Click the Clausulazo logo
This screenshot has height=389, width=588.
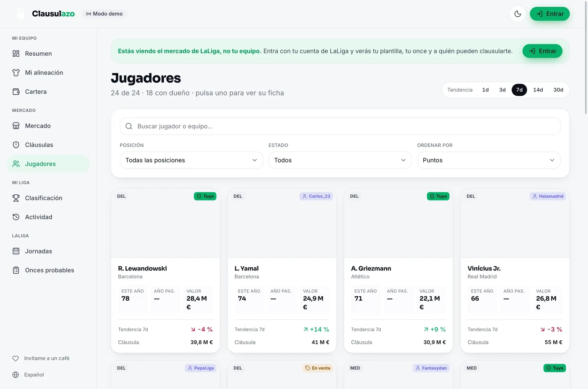tap(46, 14)
